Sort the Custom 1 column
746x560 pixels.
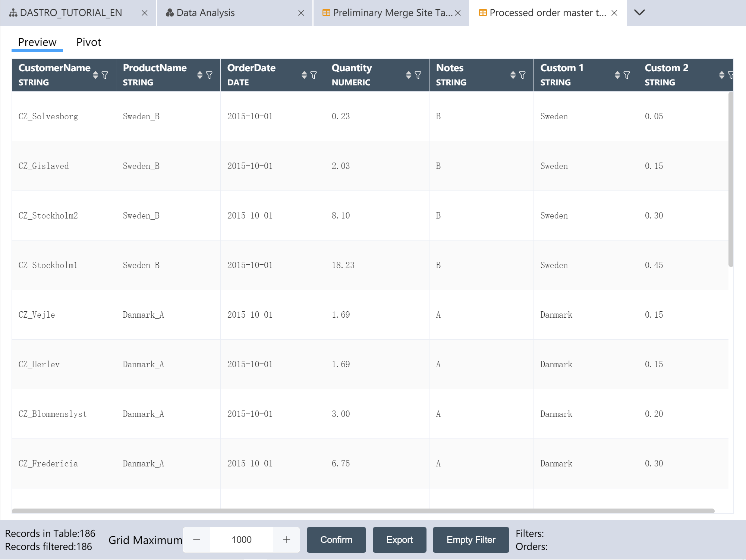coord(617,75)
